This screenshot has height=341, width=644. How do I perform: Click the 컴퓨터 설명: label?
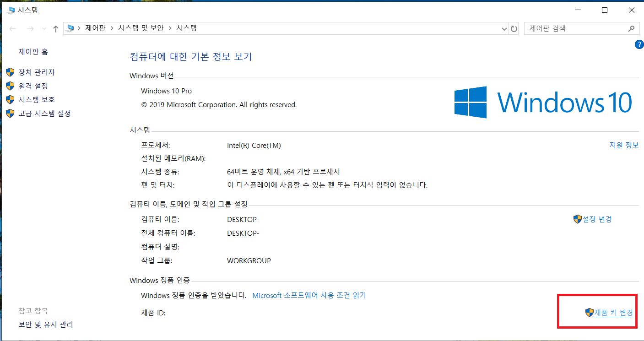point(160,247)
